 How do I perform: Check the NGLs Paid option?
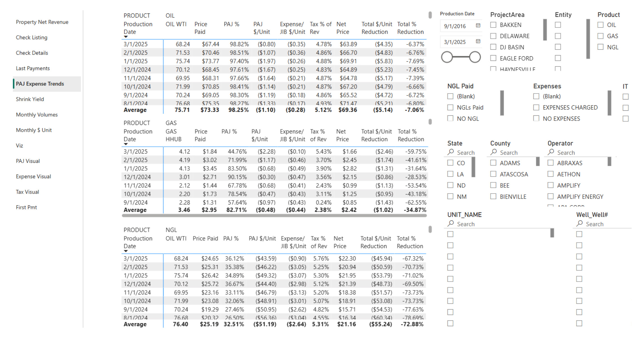click(450, 108)
